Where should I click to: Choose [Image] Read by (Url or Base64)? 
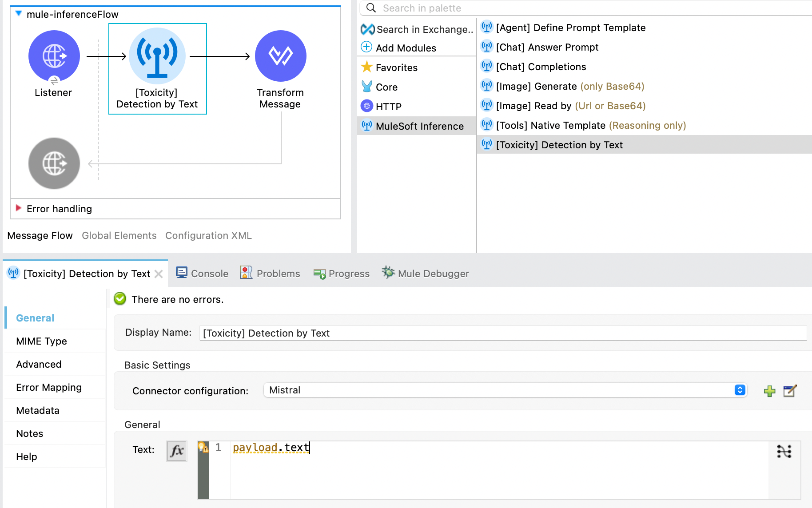click(x=571, y=106)
